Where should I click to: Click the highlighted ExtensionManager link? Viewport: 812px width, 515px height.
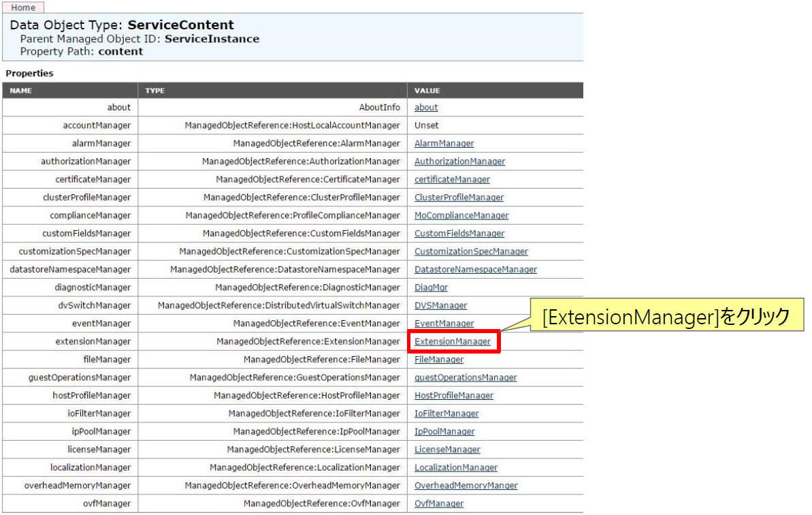(452, 341)
